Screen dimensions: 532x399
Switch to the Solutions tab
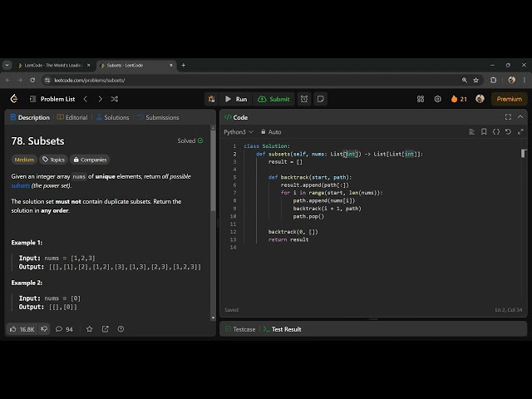coord(113,117)
